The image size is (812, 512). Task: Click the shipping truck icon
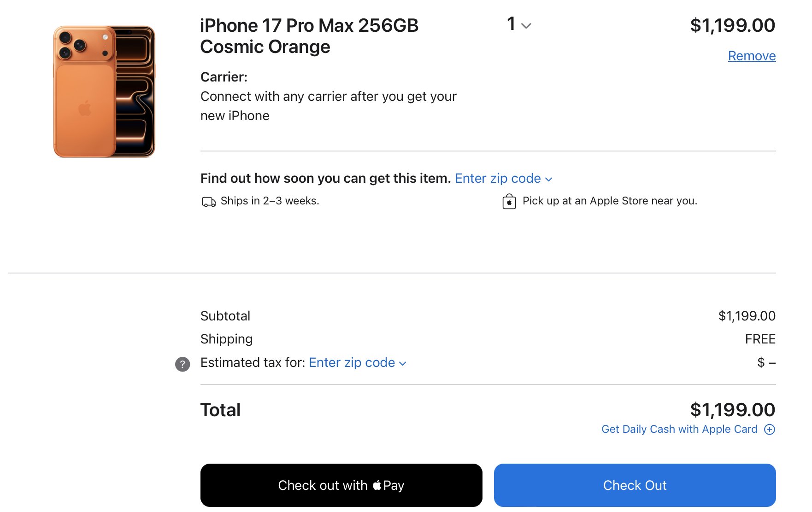point(209,202)
